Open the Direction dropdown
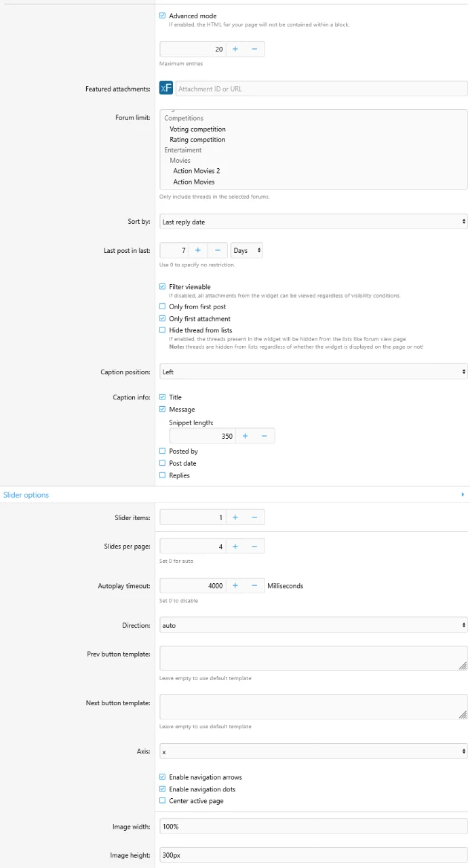This screenshot has width=470, height=868. point(313,625)
